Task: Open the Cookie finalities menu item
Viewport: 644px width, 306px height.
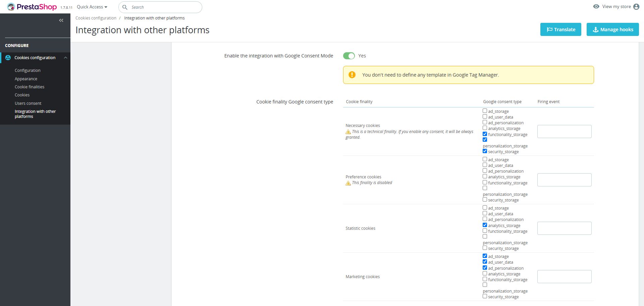Action: click(30, 87)
